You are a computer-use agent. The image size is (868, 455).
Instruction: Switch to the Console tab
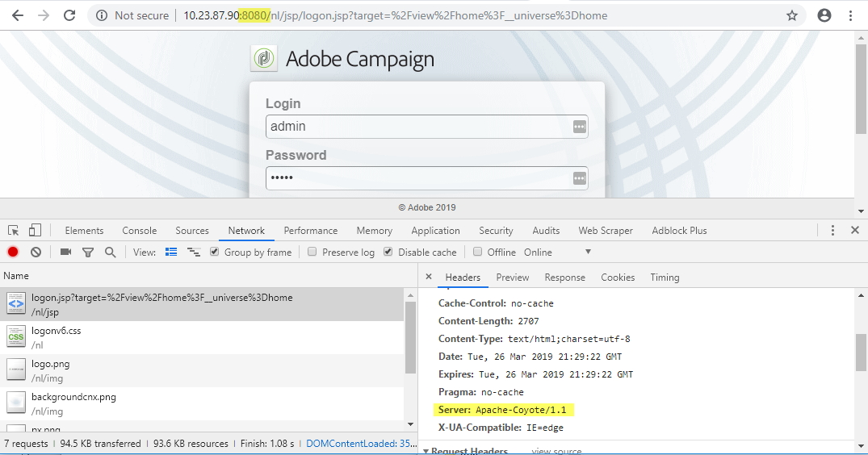point(140,231)
